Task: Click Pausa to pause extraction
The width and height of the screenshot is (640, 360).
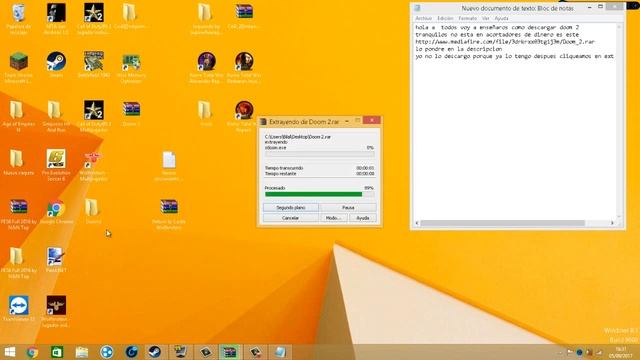Action: pyautogui.click(x=348, y=208)
